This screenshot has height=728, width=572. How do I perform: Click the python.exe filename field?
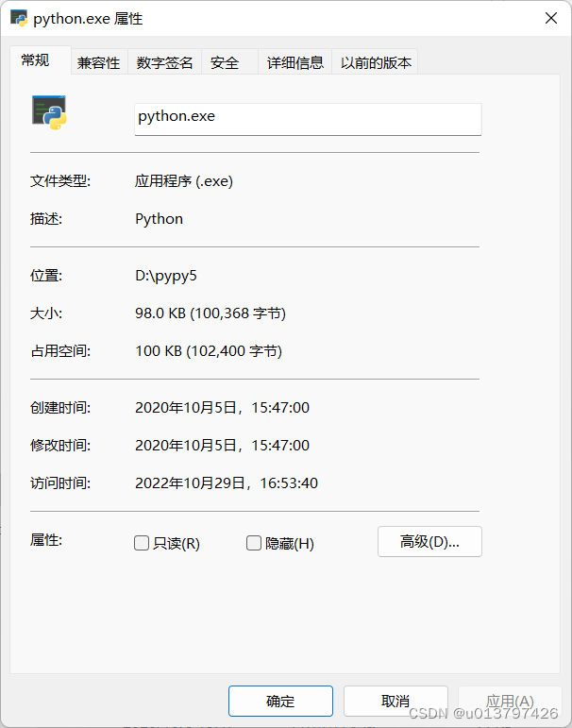click(308, 119)
